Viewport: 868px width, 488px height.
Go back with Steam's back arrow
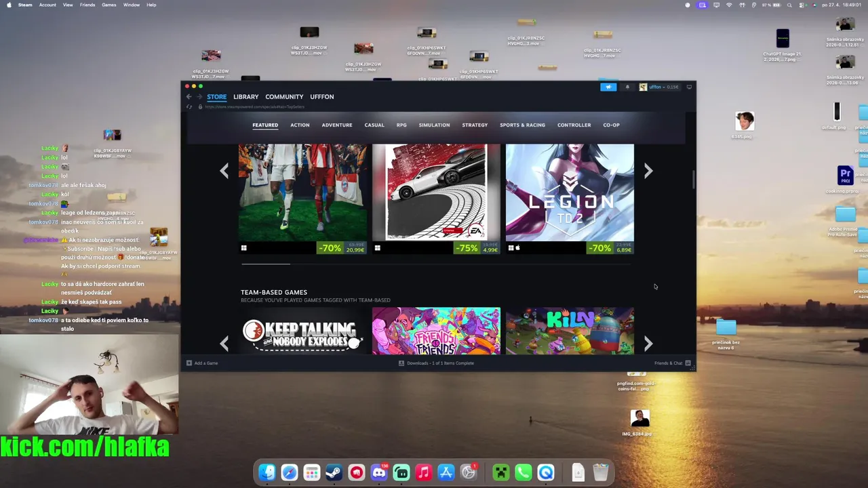189,97
